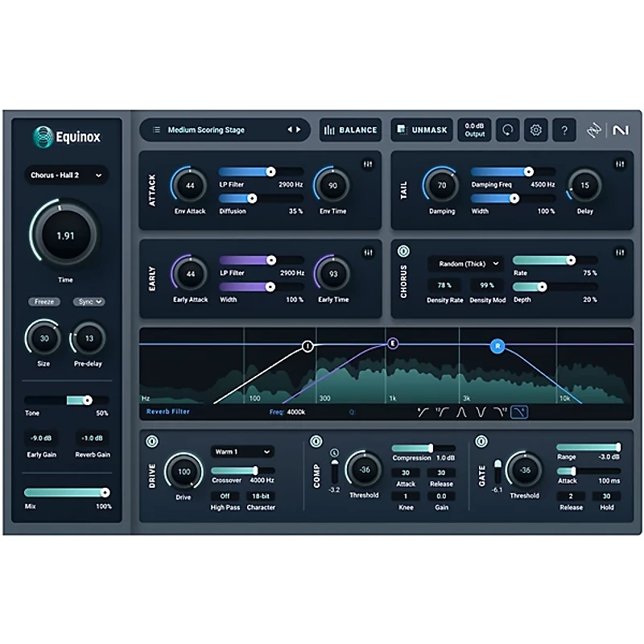Select the bell peak filter shape

pyautogui.click(x=461, y=412)
